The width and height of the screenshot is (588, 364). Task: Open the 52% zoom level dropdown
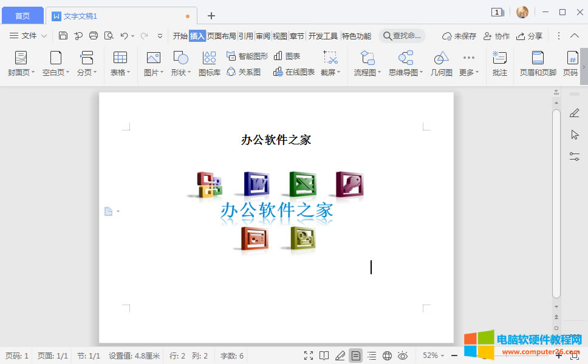(x=434, y=356)
